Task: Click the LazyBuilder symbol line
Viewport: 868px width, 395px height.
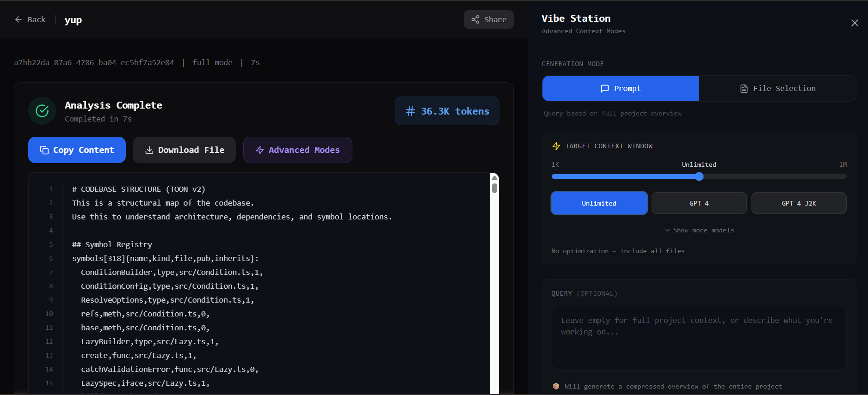Action: click(x=150, y=341)
